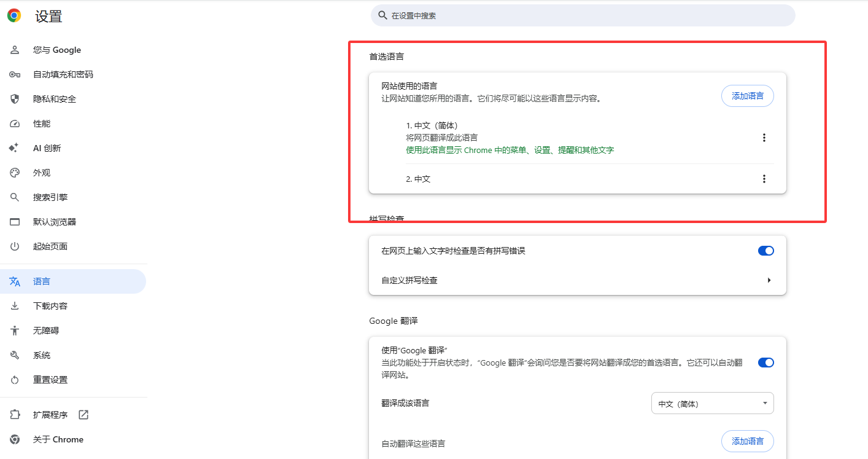The height and width of the screenshot is (459, 868).
Task: Toggle the spell check switch for 在网页上输入文字时检查
Action: pyautogui.click(x=766, y=251)
